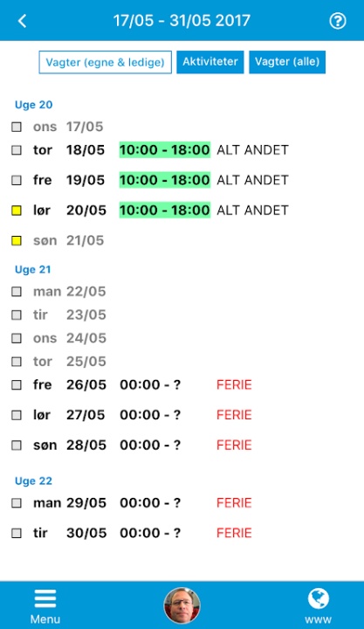
Task: Toggle the yellow checkbox for søn 21/05
Action: 17,241
